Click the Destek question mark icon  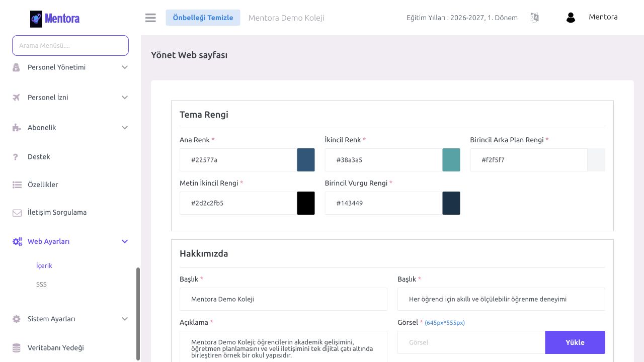click(16, 157)
